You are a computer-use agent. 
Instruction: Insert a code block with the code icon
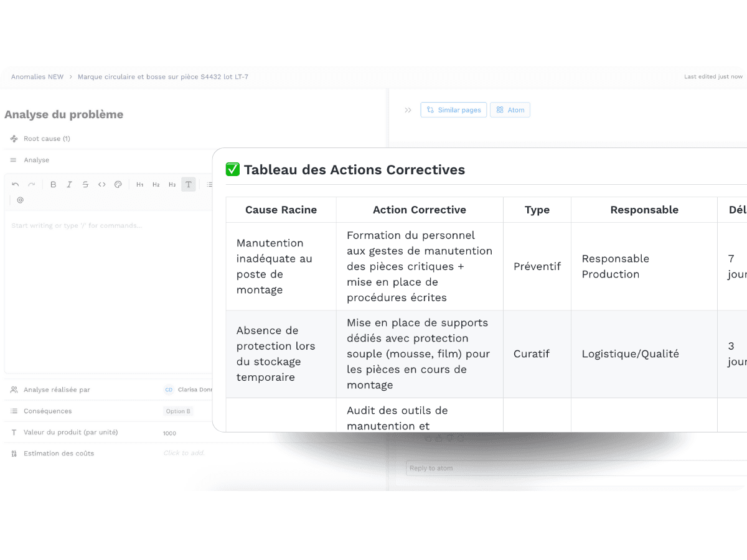pos(101,184)
